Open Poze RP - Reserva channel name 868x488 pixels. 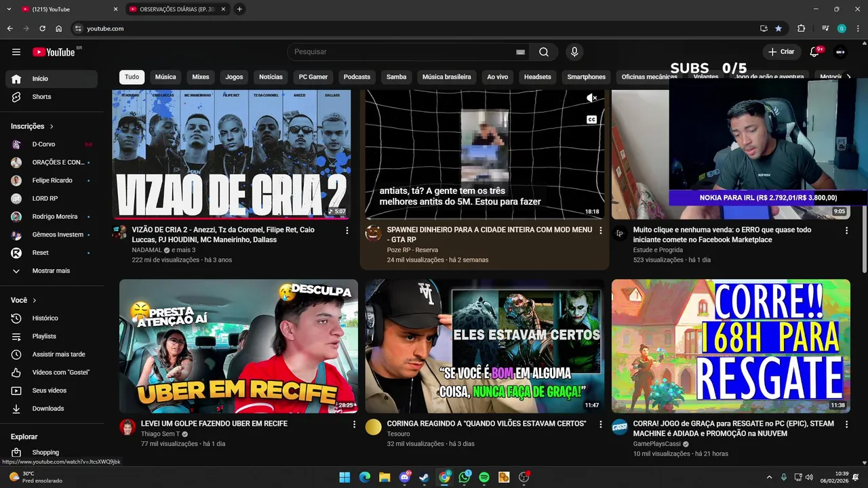click(x=413, y=250)
